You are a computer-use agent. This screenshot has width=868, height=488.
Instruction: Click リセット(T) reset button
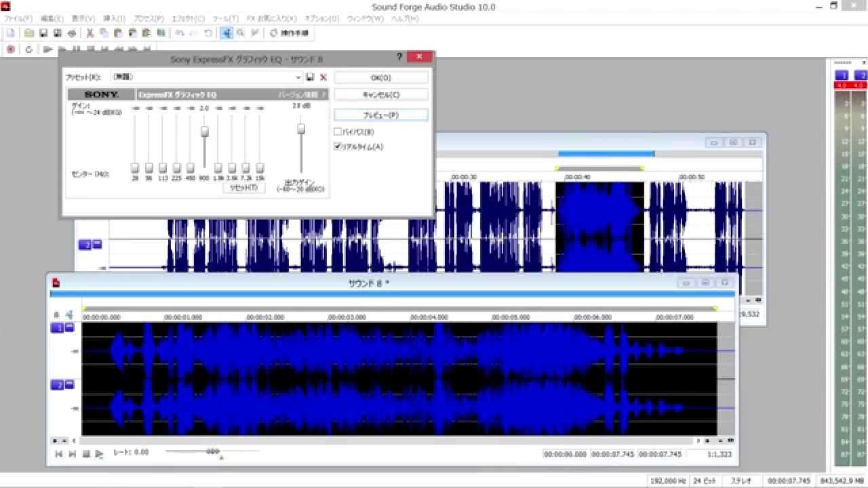point(244,187)
